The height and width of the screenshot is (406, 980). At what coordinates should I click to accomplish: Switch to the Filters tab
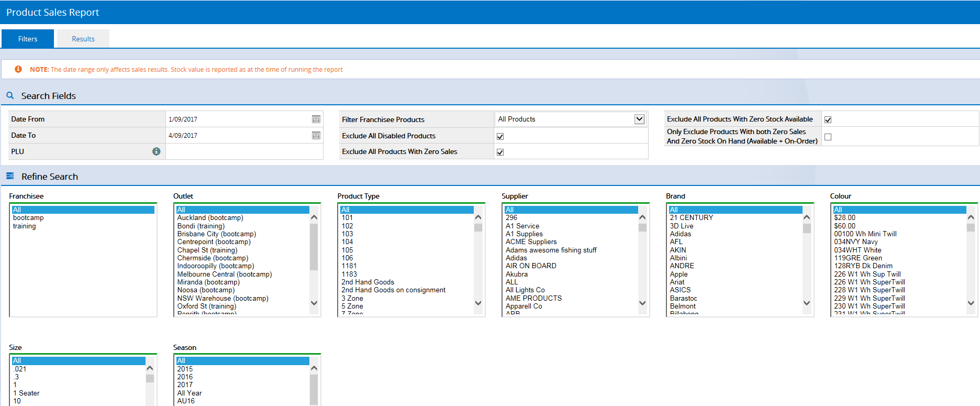coord(28,39)
